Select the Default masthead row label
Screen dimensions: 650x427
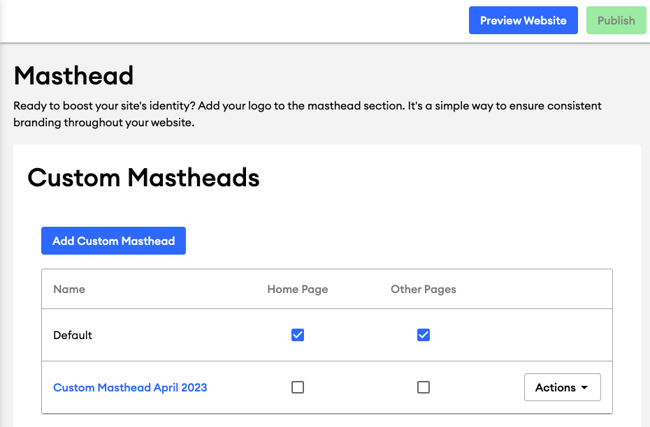coord(73,335)
